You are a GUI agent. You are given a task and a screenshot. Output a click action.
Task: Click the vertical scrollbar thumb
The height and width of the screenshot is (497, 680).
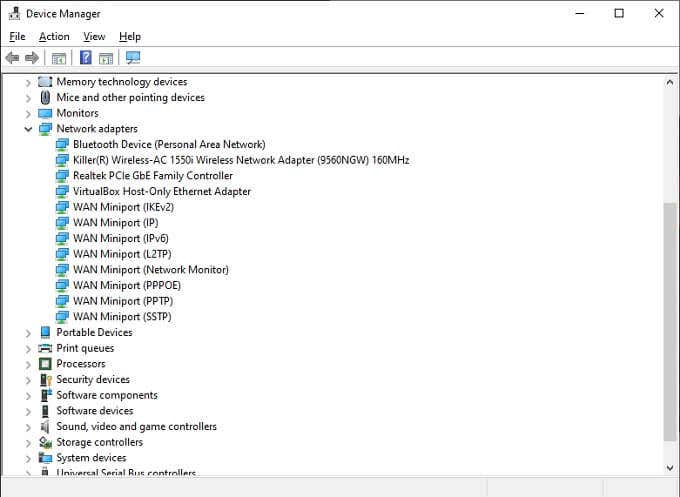[670, 322]
